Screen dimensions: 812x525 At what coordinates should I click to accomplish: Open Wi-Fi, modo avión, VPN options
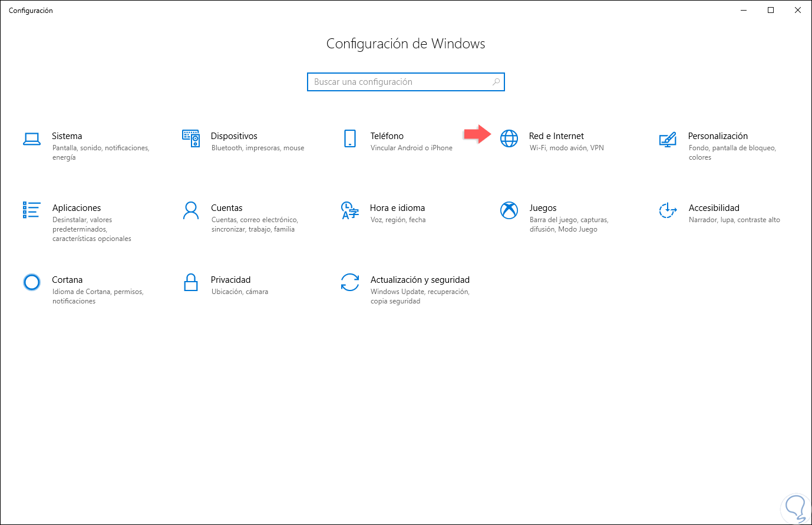[x=566, y=148]
